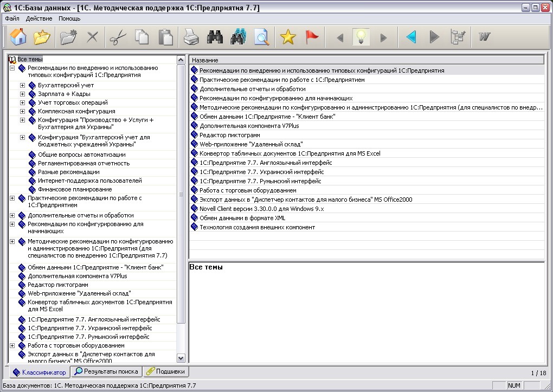
Task: Click the copy pages toolbar icon
Action: point(142,37)
